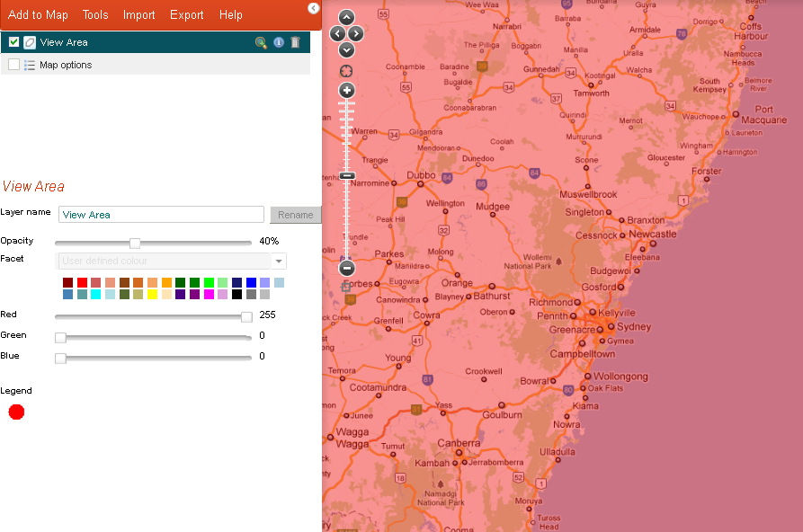The height and width of the screenshot is (532, 803).
Task: Collapse the left side panel
Action: [313, 8]
